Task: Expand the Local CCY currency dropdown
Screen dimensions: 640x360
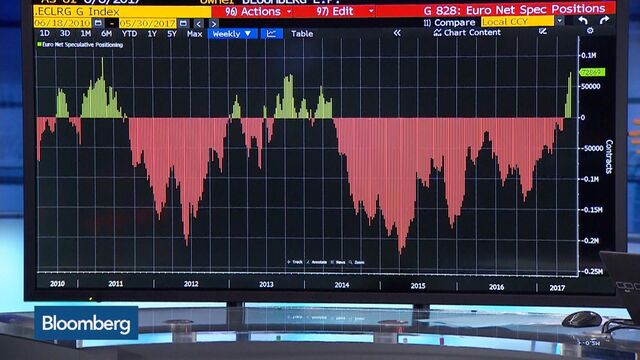Action: 560,21
